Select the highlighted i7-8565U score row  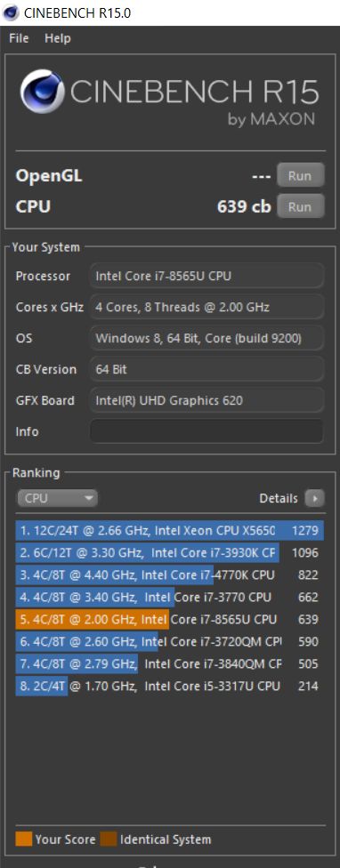tap(169, 619)
